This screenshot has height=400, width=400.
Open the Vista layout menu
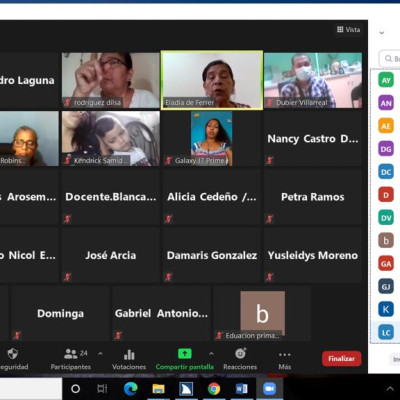click(x=348, y=30)
